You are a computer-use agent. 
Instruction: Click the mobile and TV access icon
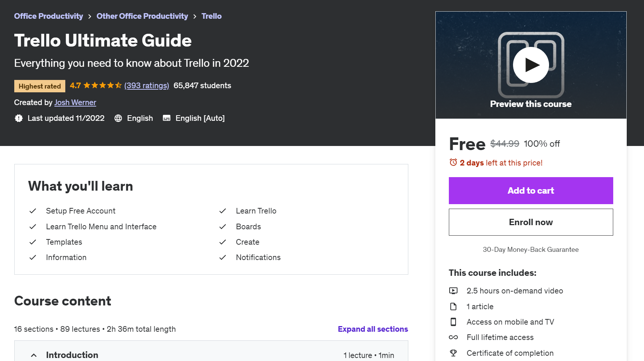[454, 322]
